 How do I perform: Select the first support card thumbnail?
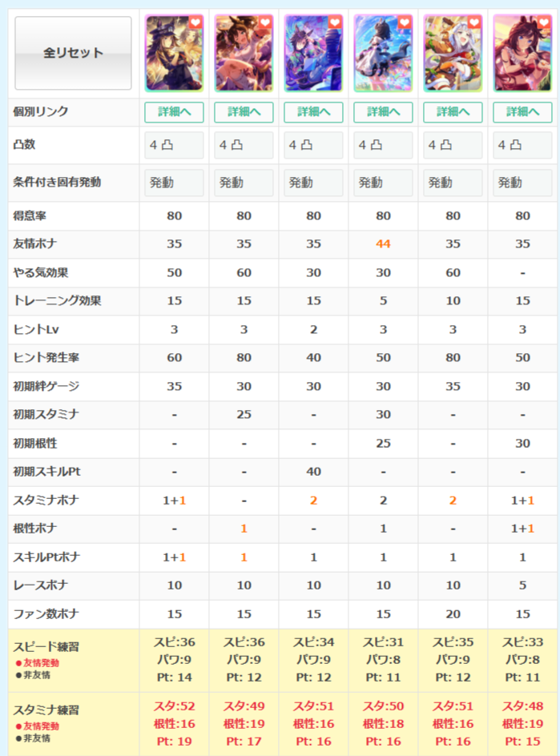pos(174,54)
